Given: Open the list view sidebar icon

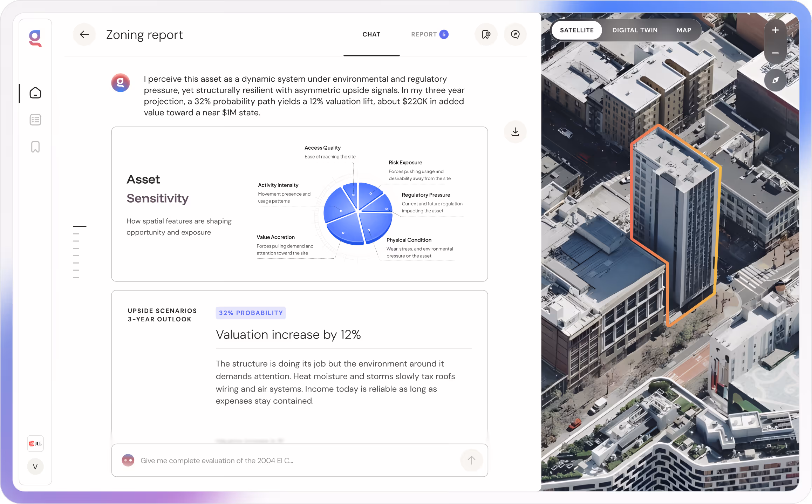Looking at the screenshot, I should coord(35,120).
